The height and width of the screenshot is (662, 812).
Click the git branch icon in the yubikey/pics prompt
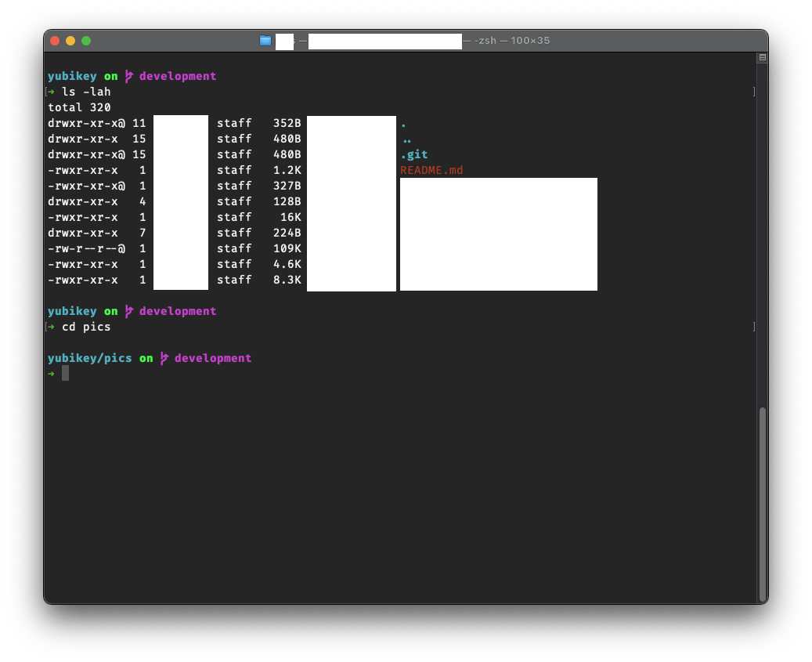click(x=164, y=358)
